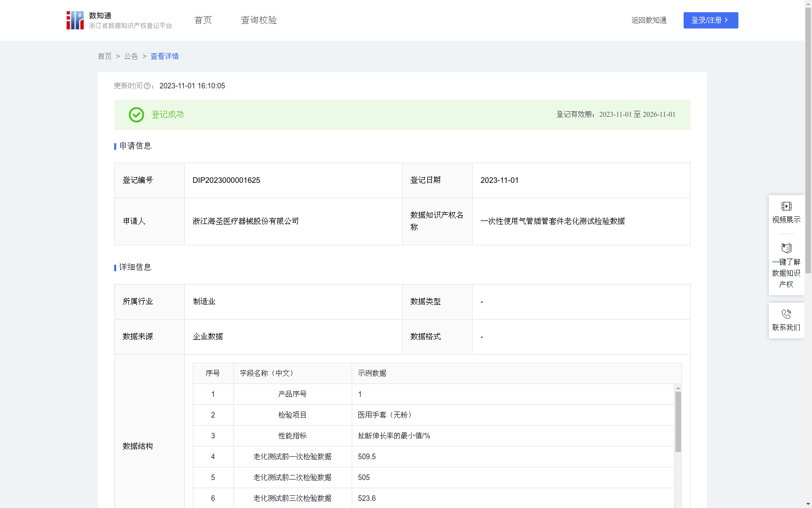Image resolution: width=812 pixels, height=508 pixels.
Task: Click the data structure table scroll-up arrow
Action: [678, 388]
